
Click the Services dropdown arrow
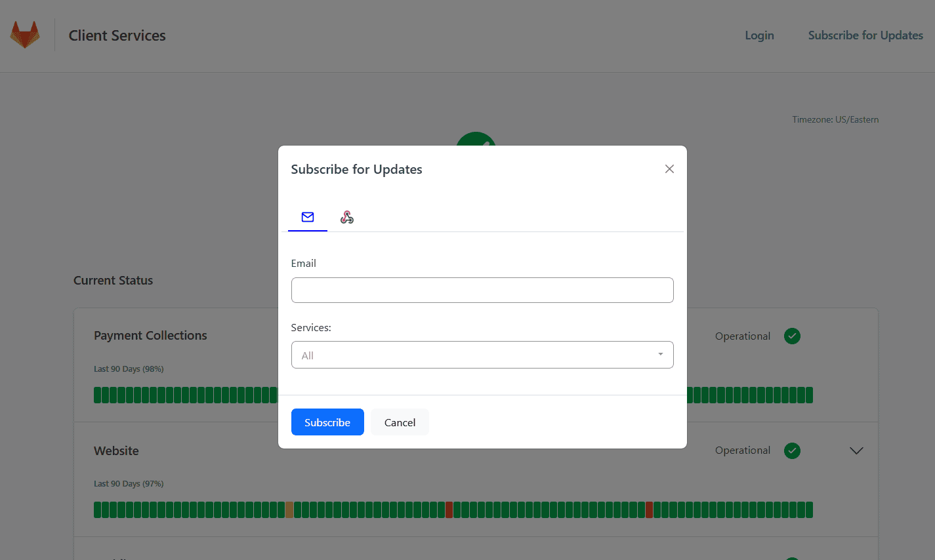660,355
